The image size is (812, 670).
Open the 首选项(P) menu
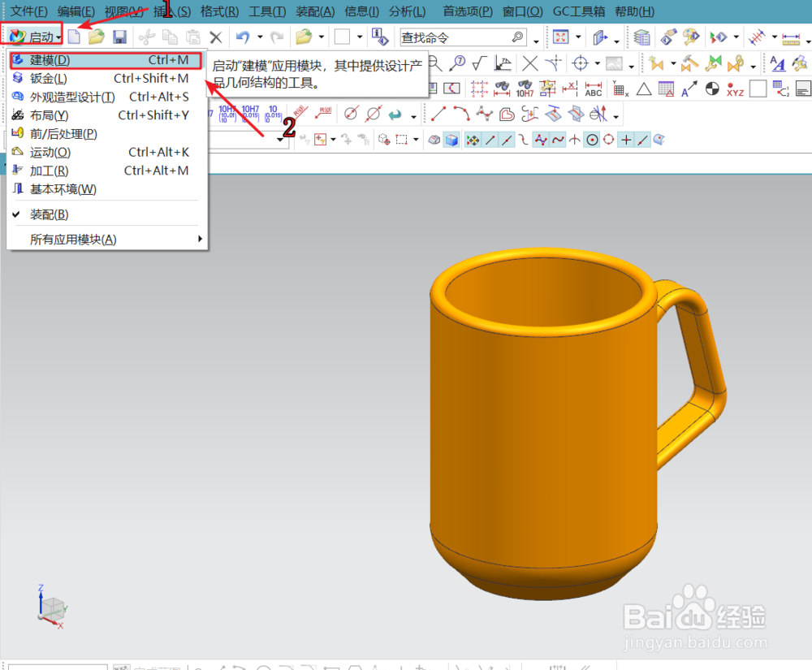point(468,11)
